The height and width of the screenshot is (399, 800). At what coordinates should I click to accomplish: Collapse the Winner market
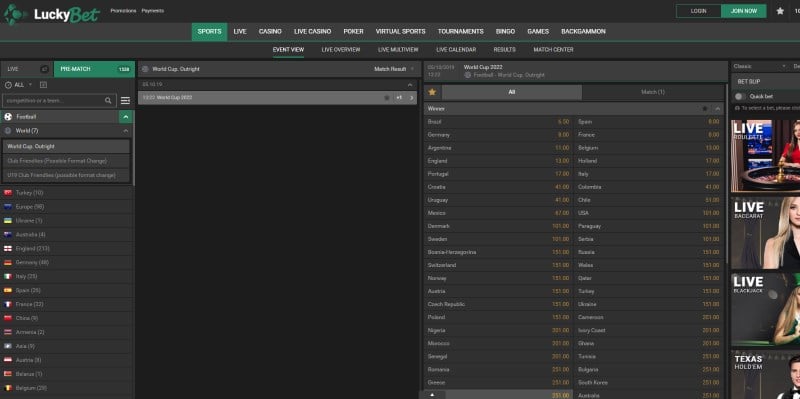coord(717,109)
